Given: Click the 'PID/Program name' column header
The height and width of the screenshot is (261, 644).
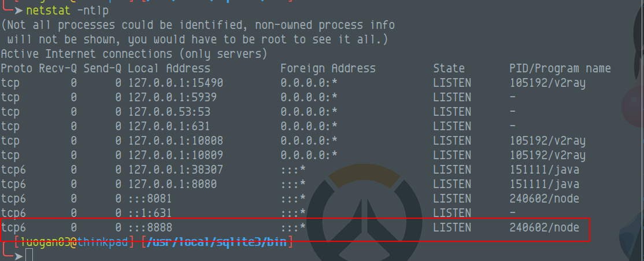Looking at the screenshot, I should [560, 68].
